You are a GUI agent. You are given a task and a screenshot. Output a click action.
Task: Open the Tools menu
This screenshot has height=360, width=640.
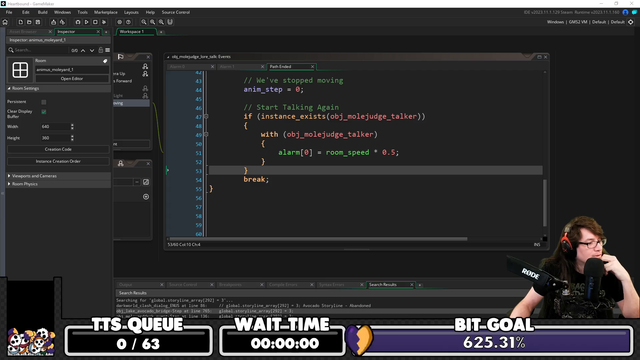82,12
